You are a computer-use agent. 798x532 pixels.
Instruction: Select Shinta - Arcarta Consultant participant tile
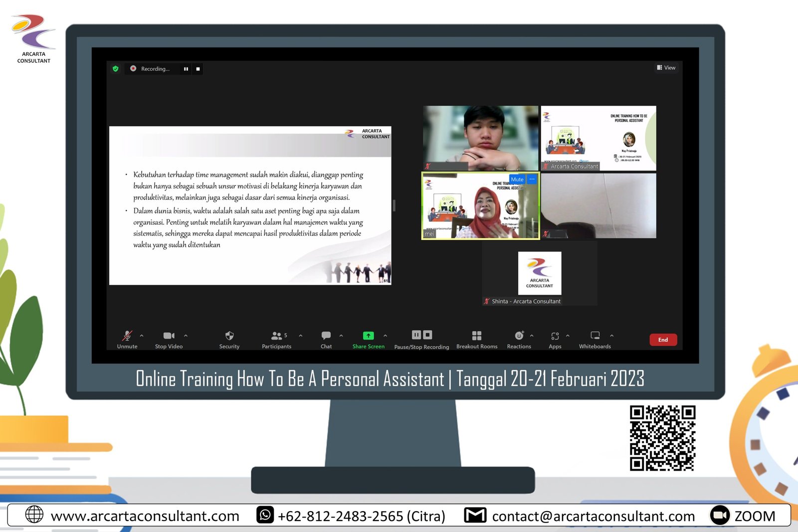540,273
